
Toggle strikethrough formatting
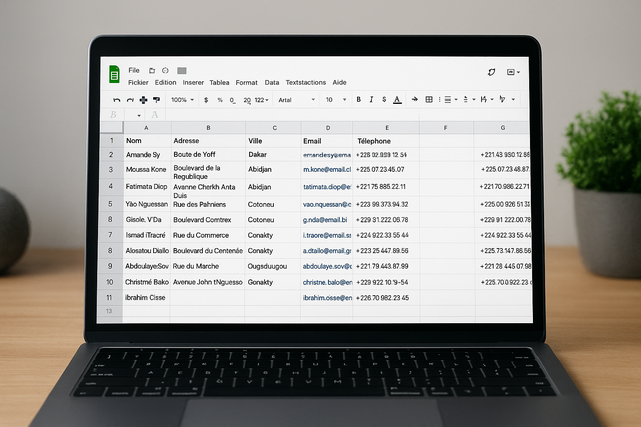click(384, 100)
